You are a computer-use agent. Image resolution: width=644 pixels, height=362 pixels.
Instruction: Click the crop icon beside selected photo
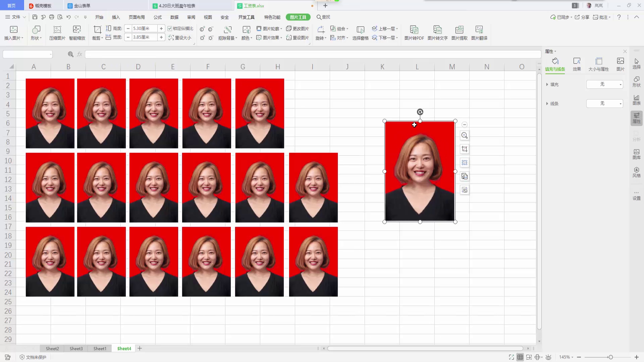[x=465, y=149]
